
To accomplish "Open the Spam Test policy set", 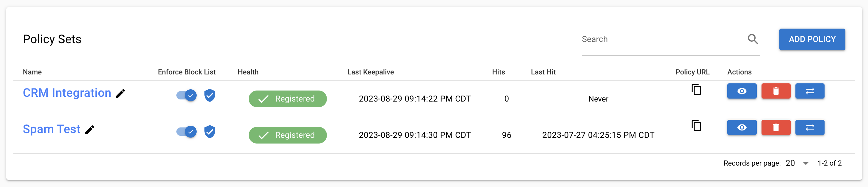I will pos(51,129).
